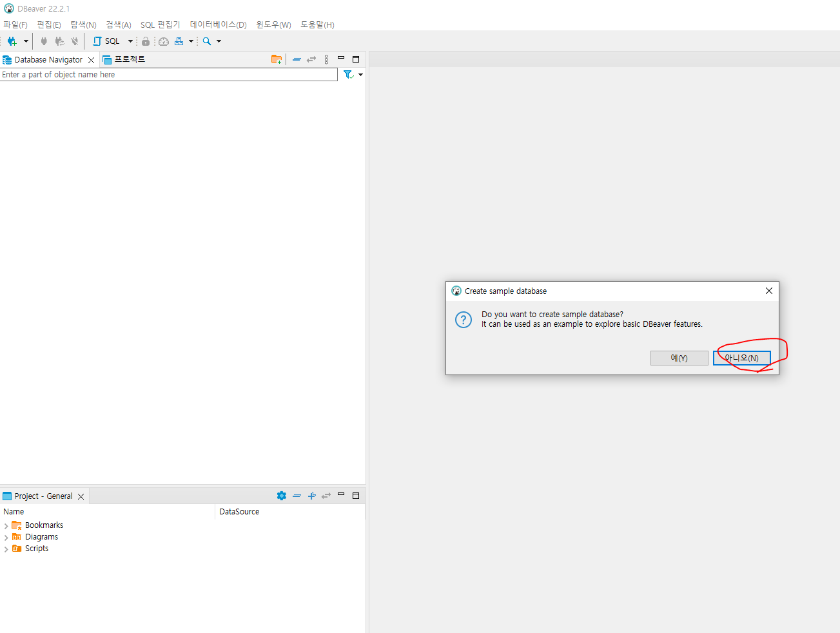Select the Database Navigator tab
Screen dimensions: 840x633
pos(48,60)
